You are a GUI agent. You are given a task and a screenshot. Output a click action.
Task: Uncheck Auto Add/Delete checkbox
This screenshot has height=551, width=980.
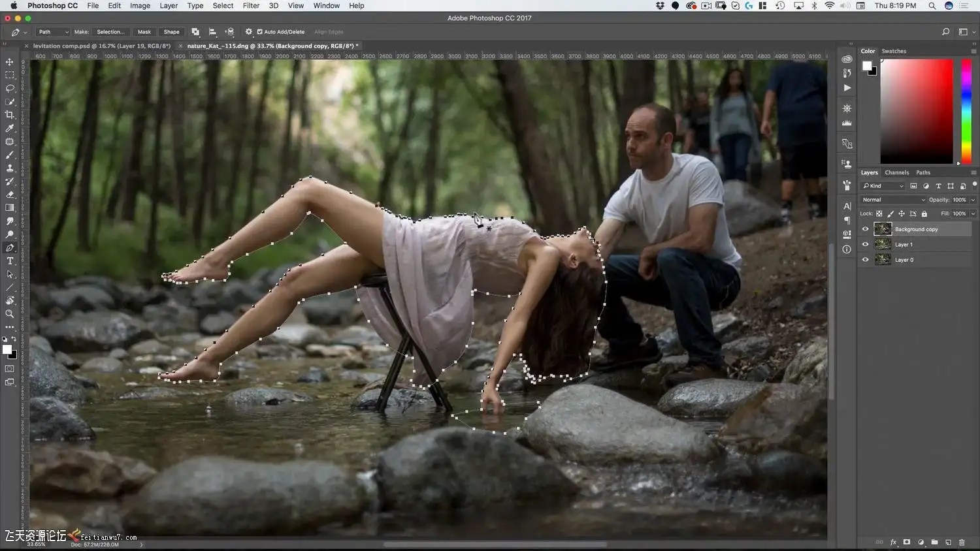tap(260, 32)
